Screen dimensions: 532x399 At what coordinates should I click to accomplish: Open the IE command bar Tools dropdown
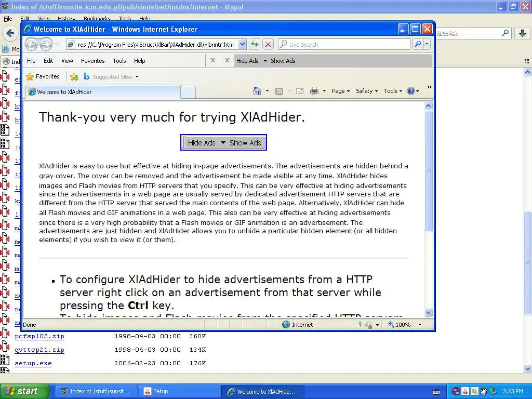[393, 91]
